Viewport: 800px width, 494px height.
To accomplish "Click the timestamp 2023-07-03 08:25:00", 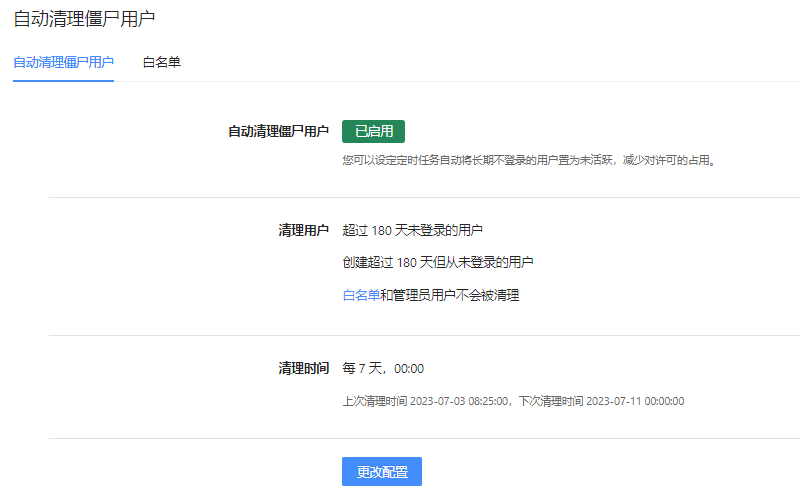I will [x=460, y=401].
